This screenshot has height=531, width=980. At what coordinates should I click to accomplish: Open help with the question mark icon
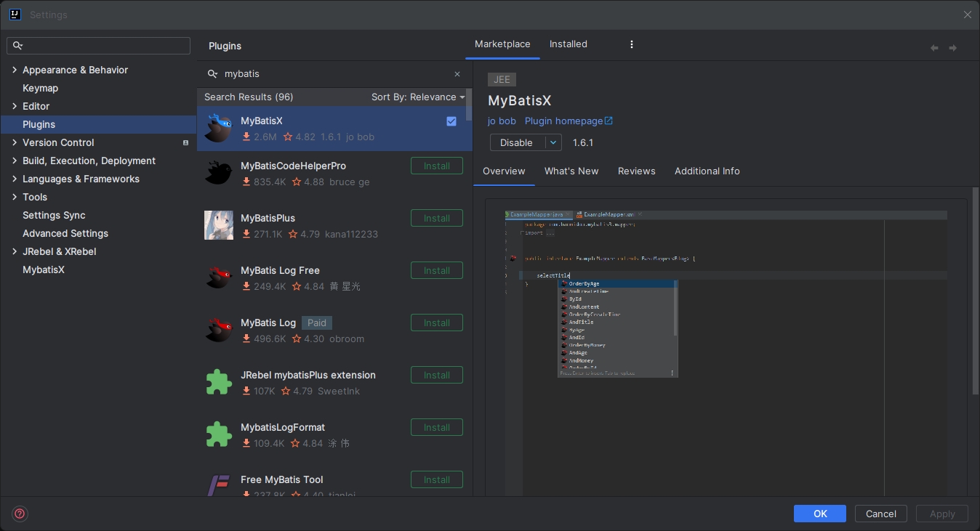pos(20,514)
